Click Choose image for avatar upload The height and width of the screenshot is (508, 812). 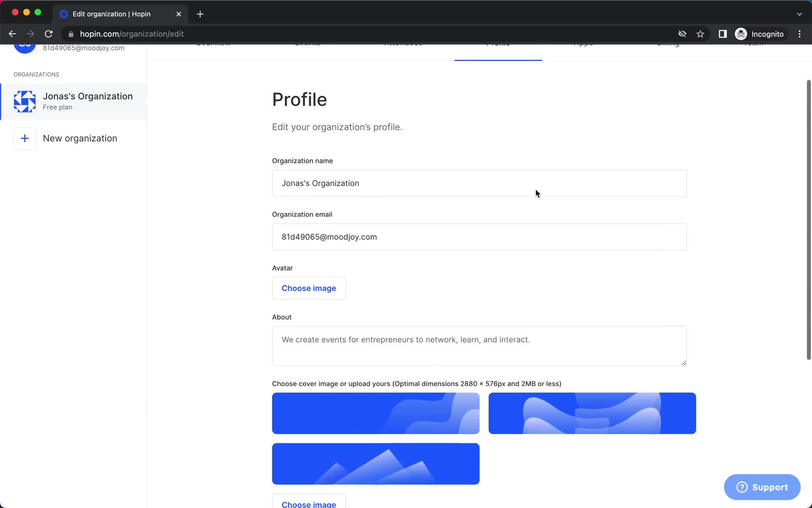(x=309, y=288)
